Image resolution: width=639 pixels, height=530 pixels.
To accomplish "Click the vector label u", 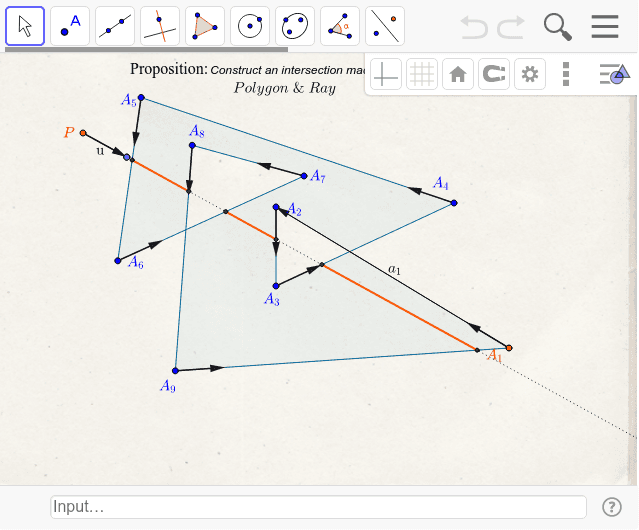I will pyautogui.click(x=100, y=151).
